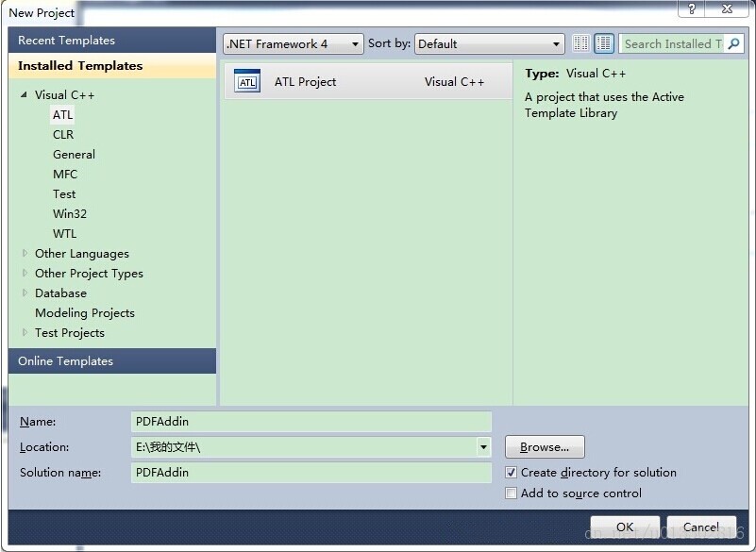Click the Solution name input field
The image size is (756, 552).
pos(311,473)
